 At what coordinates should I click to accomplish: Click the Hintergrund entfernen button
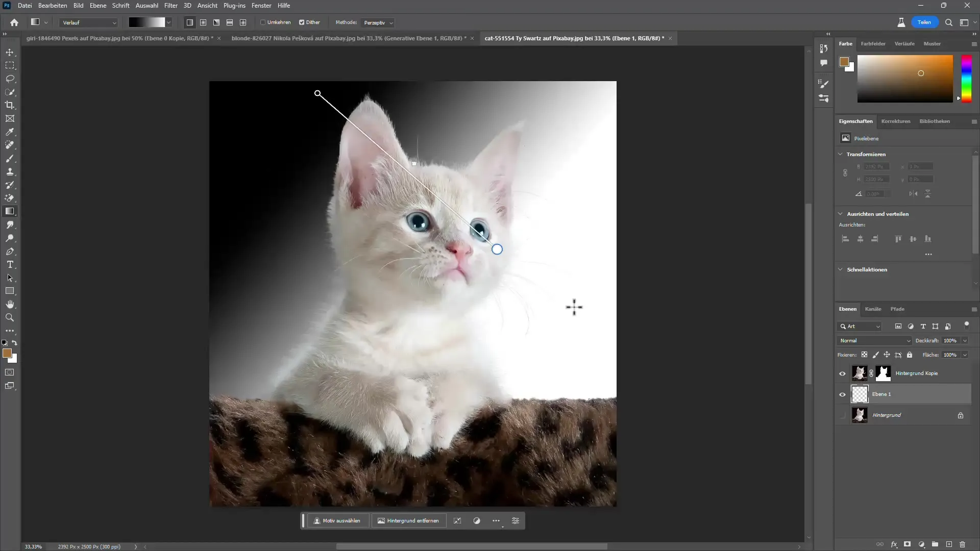tap(408, 520)
